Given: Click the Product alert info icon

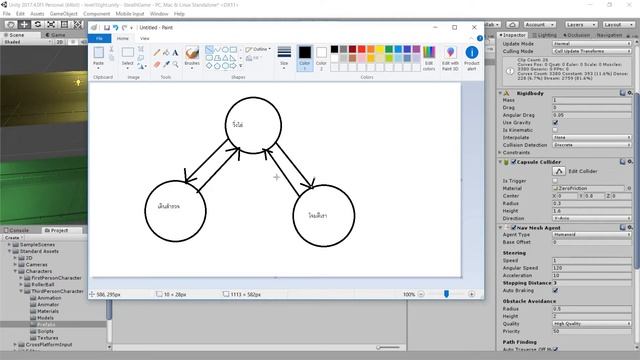Looking at the screenshot, I should 472,53.
